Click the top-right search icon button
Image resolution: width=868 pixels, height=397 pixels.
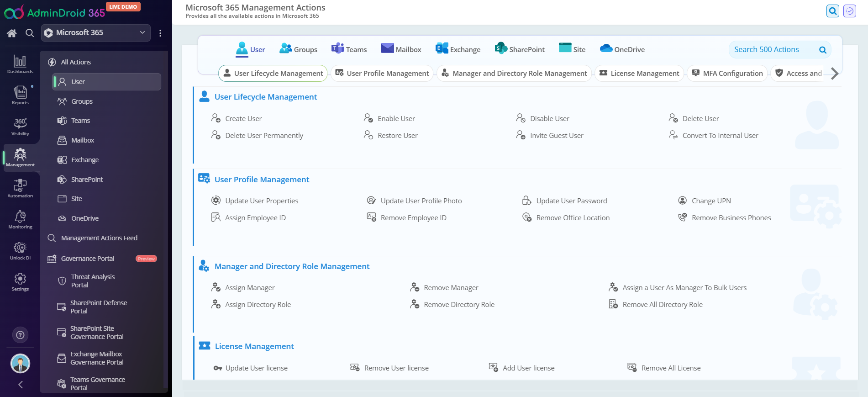832,11
